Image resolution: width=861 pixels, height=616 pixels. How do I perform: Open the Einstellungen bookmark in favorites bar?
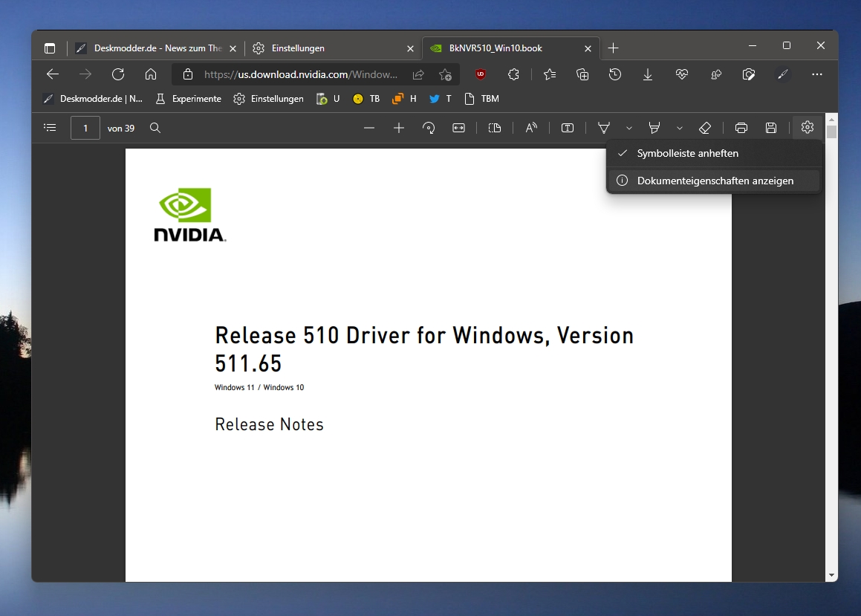268,99
